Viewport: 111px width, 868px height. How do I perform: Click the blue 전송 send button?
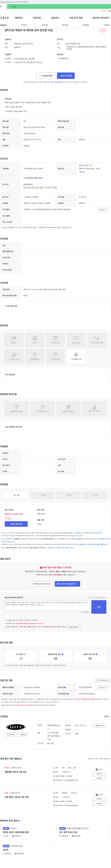(x=99, y=607)
